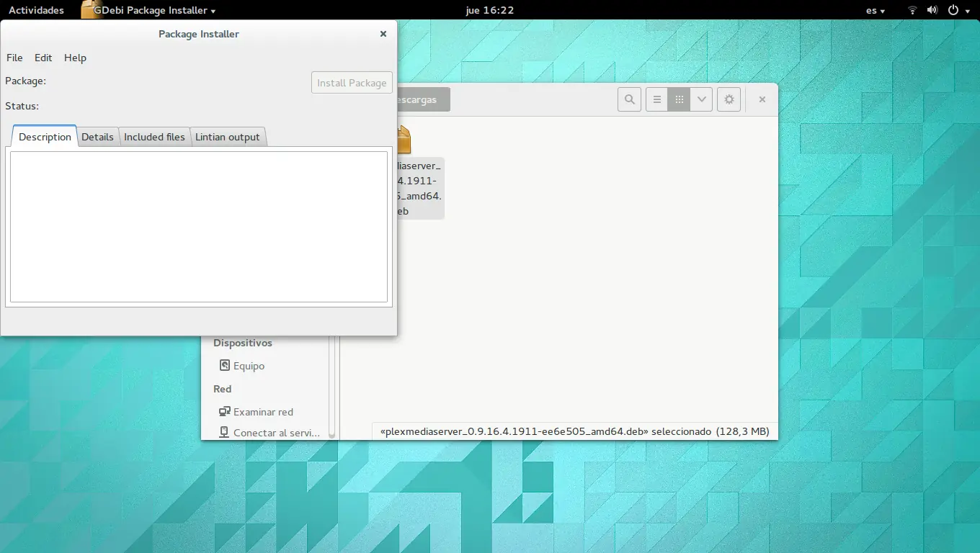Click the Examinar red network icon
This screenshot has height=553, width=980.
pos(224,412)
